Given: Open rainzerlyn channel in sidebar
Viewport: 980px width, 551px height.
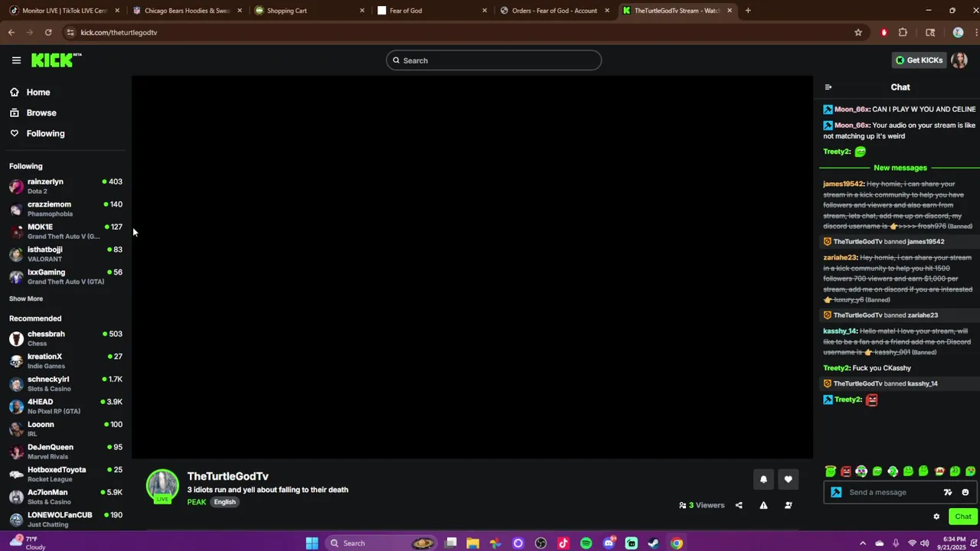Looking at the screenshot, I should (x=66, y=186).
